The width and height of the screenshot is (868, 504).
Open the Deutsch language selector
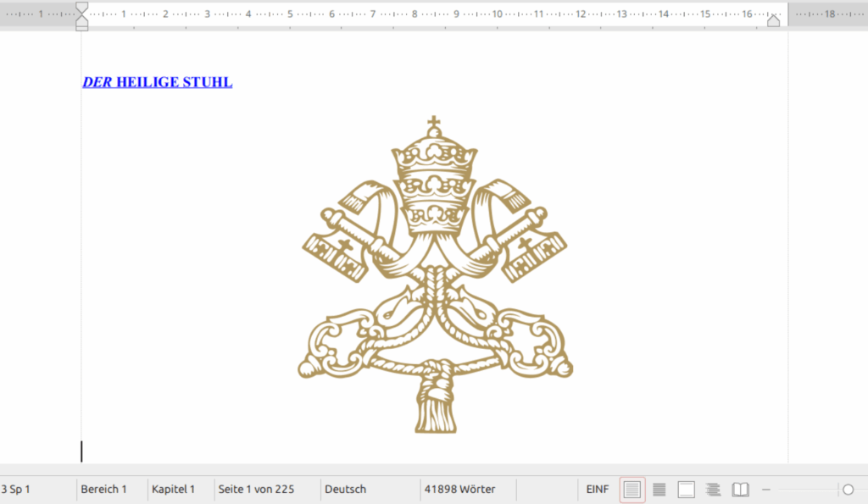click(x=346, y=489)
